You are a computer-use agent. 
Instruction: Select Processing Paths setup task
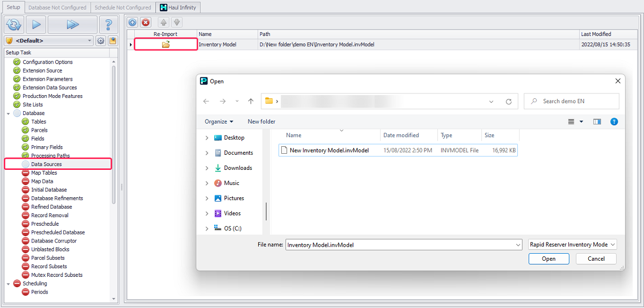coord(50,155)
